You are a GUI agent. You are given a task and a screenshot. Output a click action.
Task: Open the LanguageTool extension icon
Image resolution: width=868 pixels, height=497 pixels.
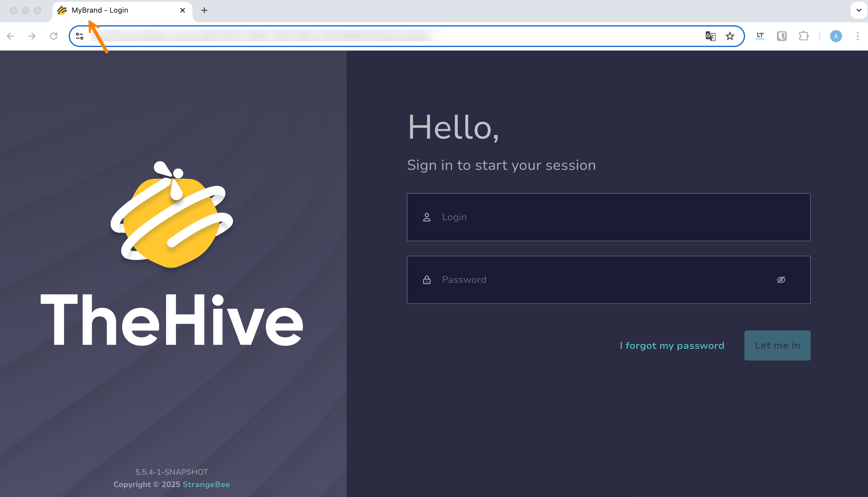760,36
